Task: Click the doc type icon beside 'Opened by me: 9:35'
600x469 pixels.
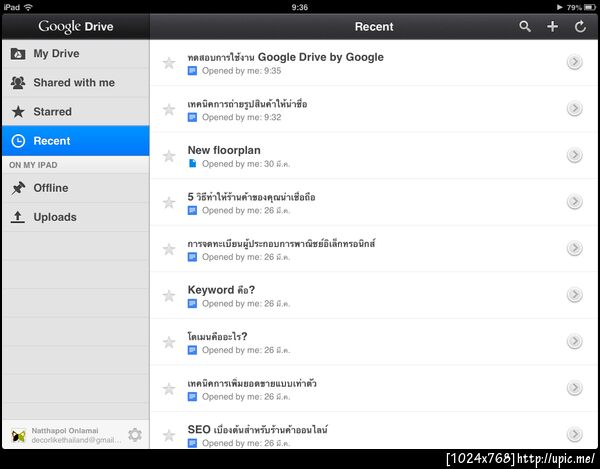Action: point(192,71)
